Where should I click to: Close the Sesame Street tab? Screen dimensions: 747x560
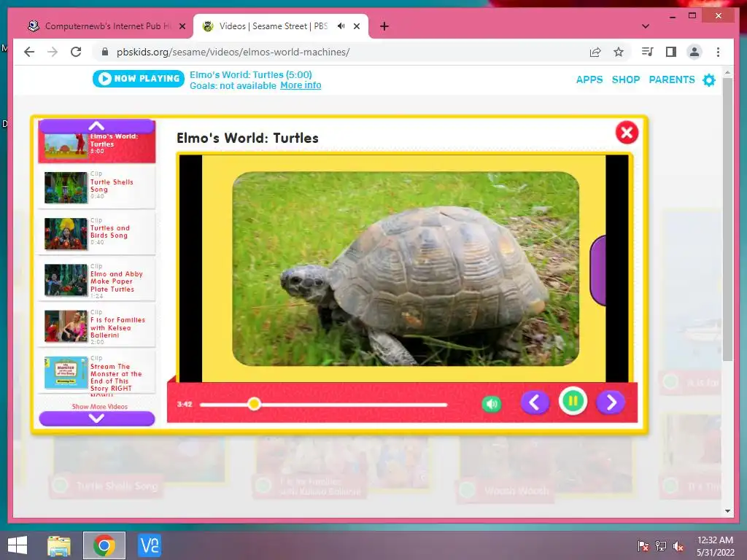coord(356,26)
